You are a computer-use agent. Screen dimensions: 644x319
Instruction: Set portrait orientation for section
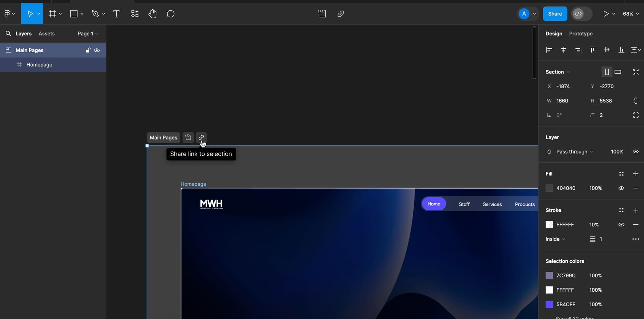coord(607,72)
